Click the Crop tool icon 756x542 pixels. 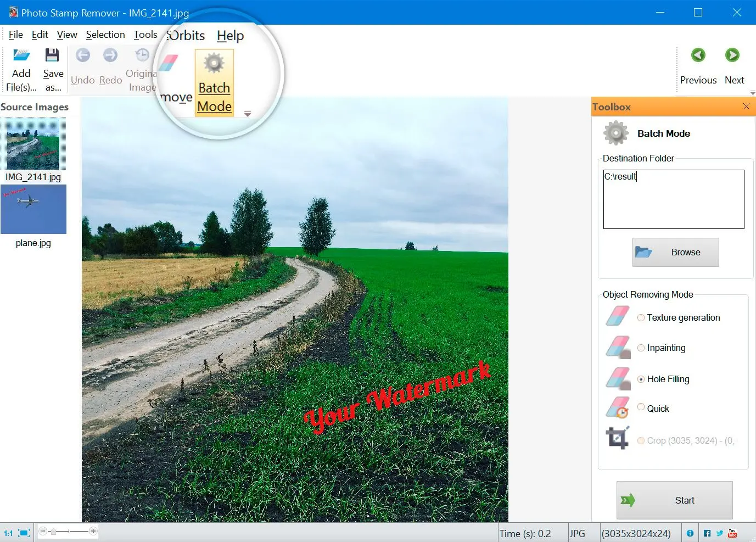618,438
